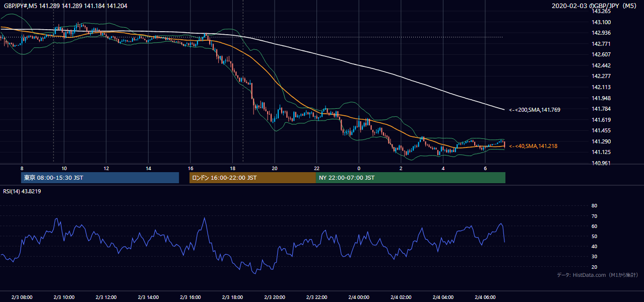Click the RSI(14) 43.8219 indicator label
Image resolution: width=644 pixels, height=302 pixels.
click(22, 191)
